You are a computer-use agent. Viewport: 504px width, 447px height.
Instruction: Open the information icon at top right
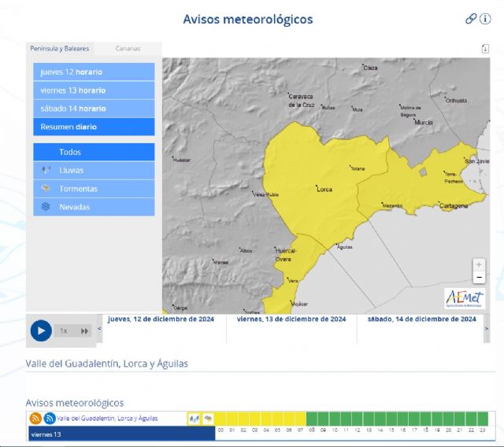pyautogui.click(x=485, y=19)
